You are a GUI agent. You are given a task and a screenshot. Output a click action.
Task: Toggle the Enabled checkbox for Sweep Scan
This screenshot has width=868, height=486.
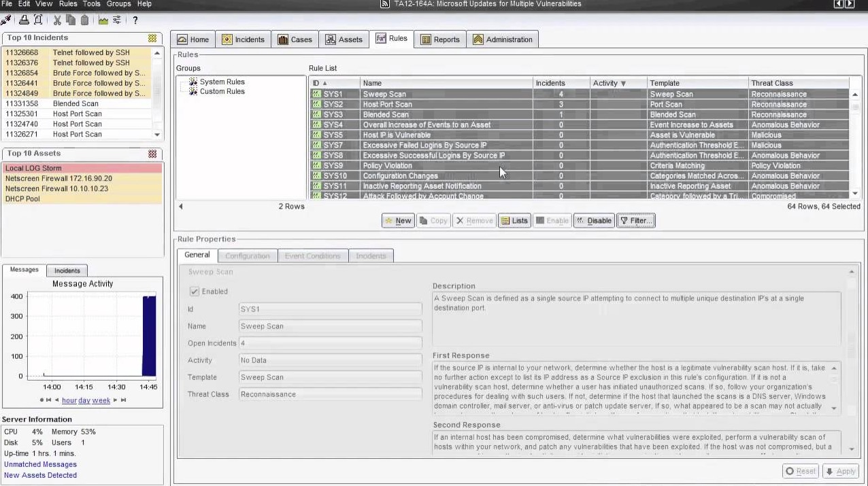195,292
